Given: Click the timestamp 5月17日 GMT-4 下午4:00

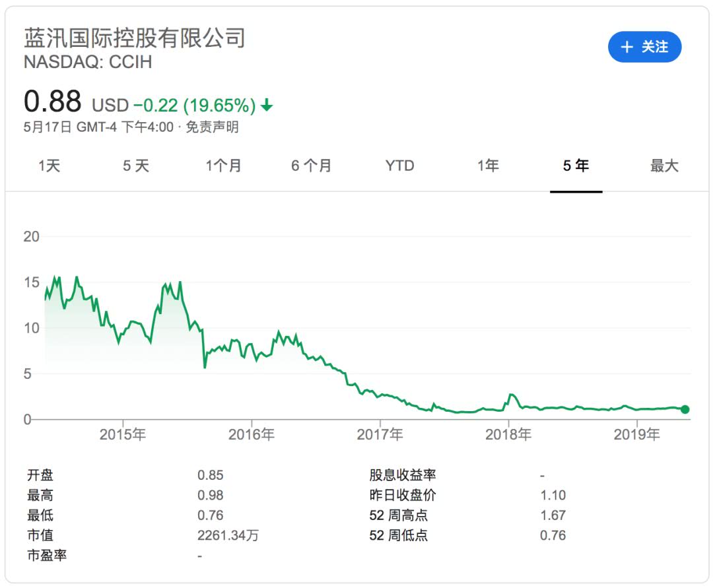Looking at the screenshot, I should tap(98, 127).
